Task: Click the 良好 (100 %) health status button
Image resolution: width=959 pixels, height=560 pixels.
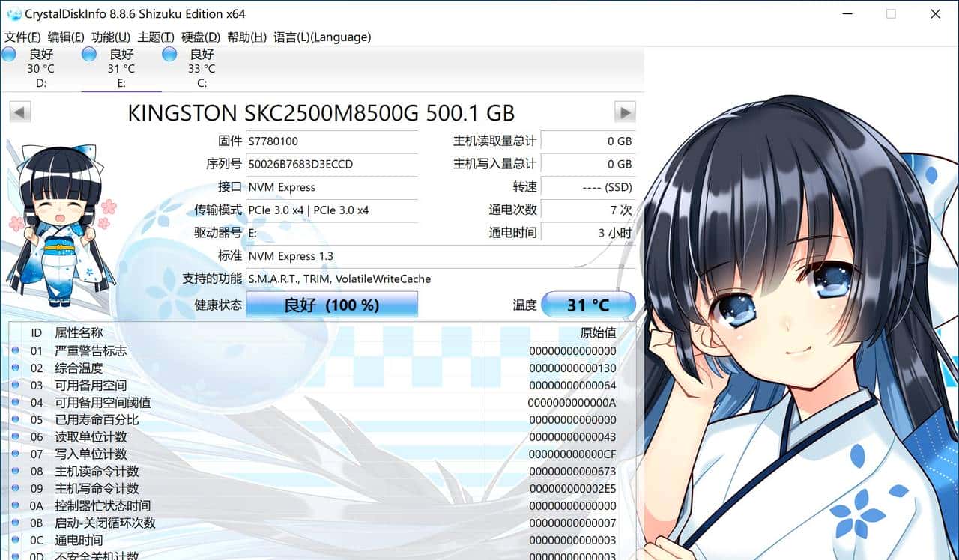Action: [332, 305]
